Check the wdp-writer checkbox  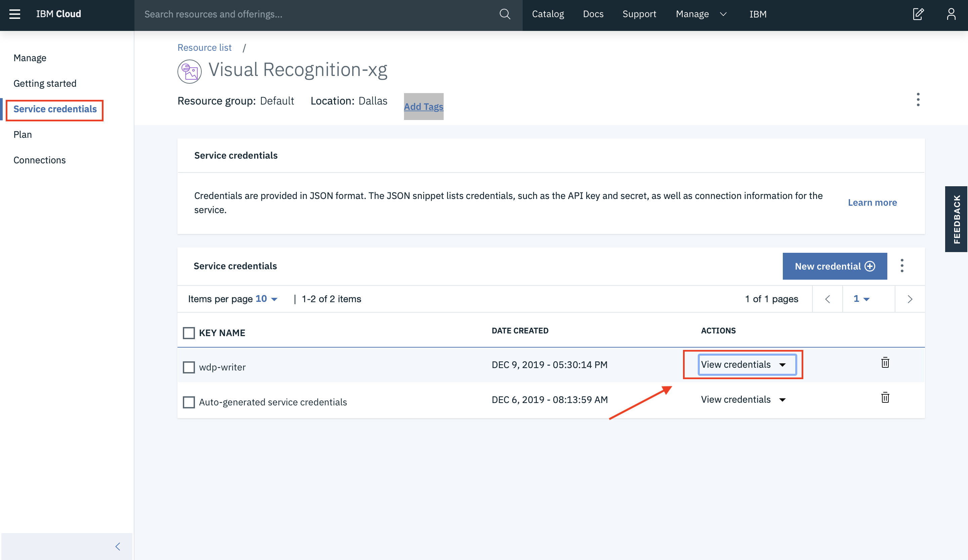(x=189, y=367)
